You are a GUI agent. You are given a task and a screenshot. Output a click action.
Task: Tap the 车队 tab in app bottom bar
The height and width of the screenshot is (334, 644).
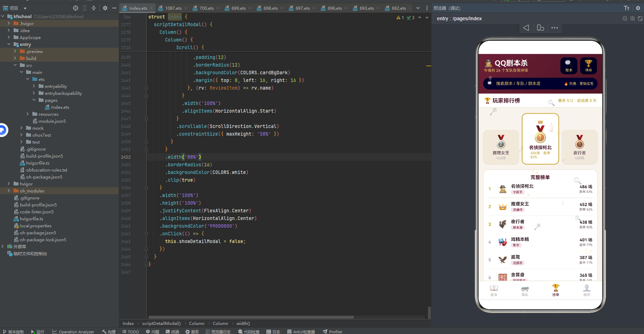[x=525, y=291]
